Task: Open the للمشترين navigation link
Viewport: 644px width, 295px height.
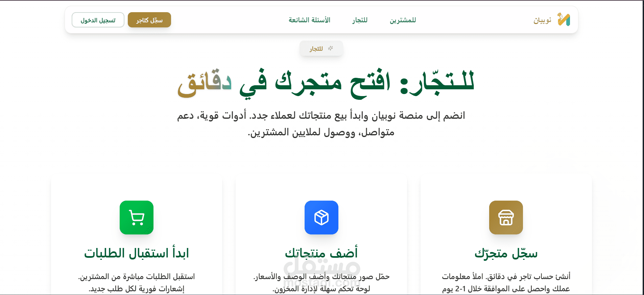Action: 403,20
